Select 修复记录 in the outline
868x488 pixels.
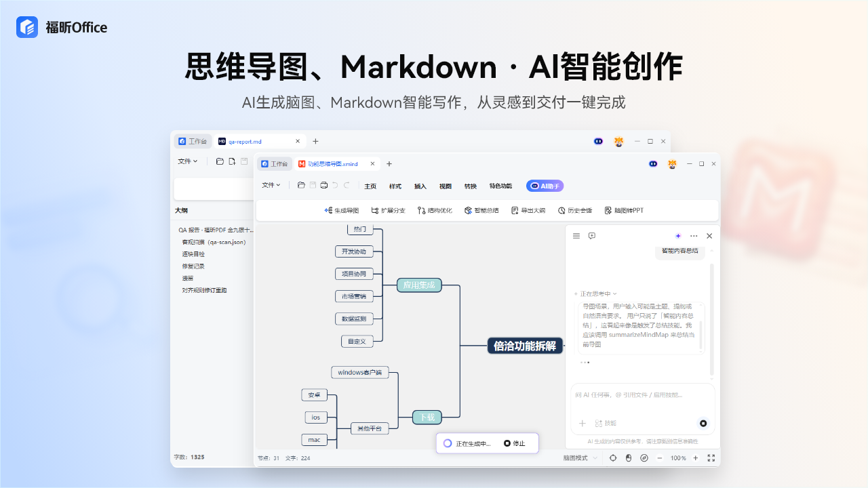193,266
